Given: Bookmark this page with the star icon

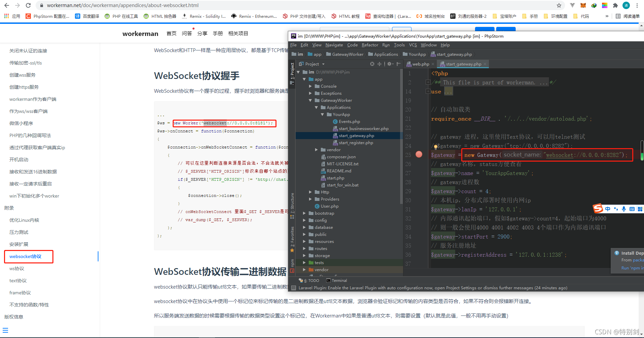Looking at the screenshot, I should 559,5.
